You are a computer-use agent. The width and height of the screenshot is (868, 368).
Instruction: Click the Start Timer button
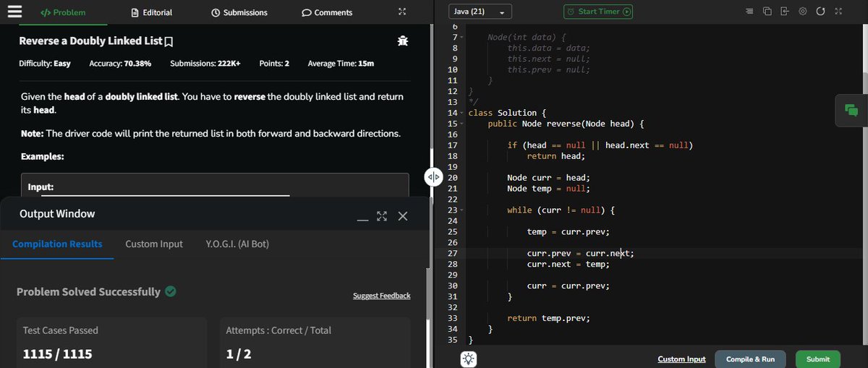point(598,12)
